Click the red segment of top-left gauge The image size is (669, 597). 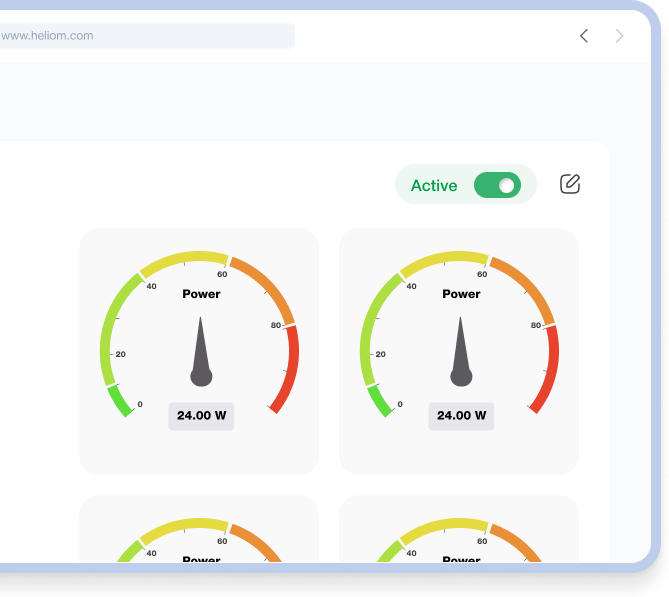(x=288, y=370)
